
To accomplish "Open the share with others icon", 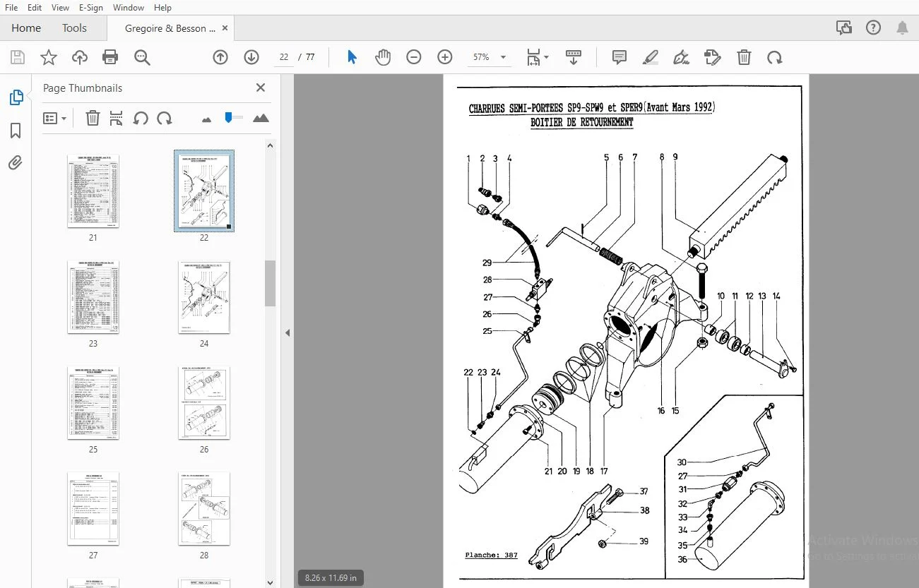I will click(x=843, y=28).
